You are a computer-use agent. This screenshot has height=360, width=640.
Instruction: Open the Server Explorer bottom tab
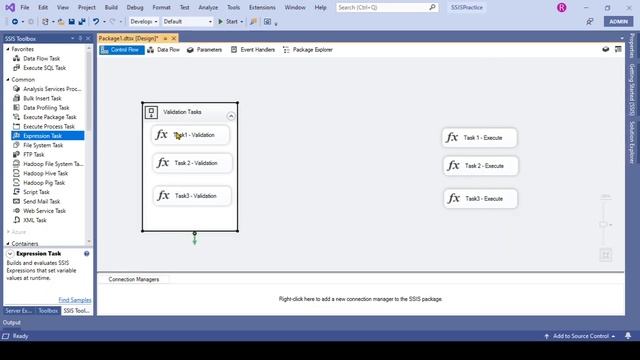click(x=18, y=311)
